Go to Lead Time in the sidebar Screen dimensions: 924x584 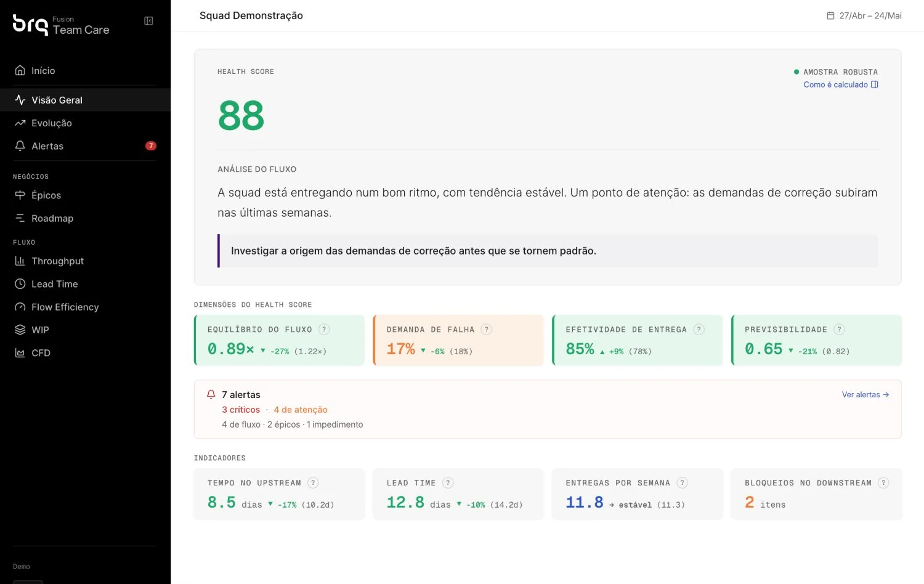click(85, 284)
